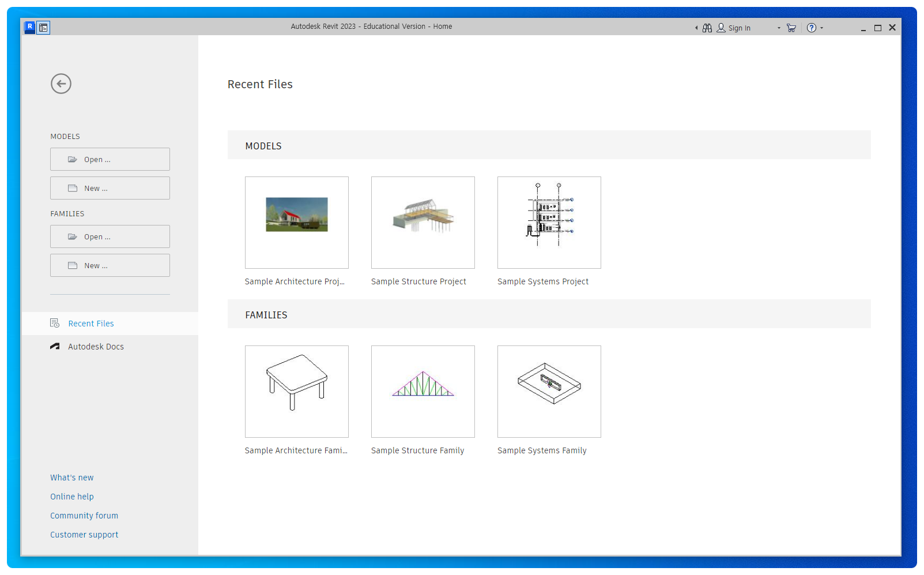
Task: Close the Revit window
Action: (x=892, y=28)
